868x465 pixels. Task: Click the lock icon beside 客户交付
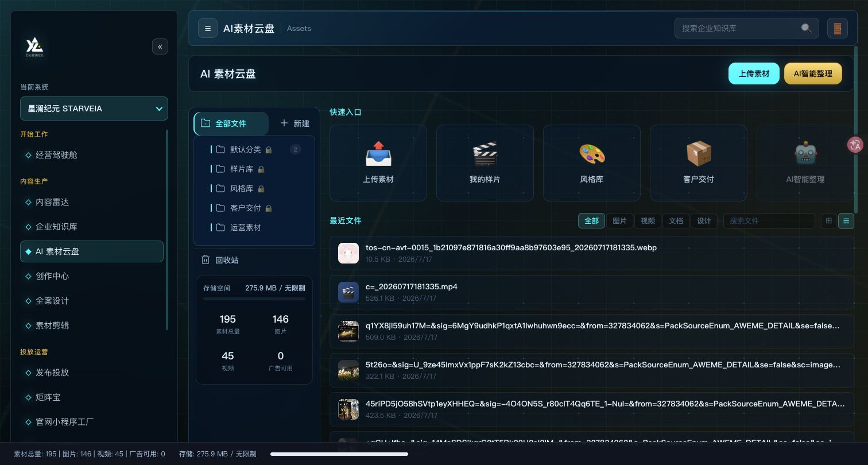(269, 208)
